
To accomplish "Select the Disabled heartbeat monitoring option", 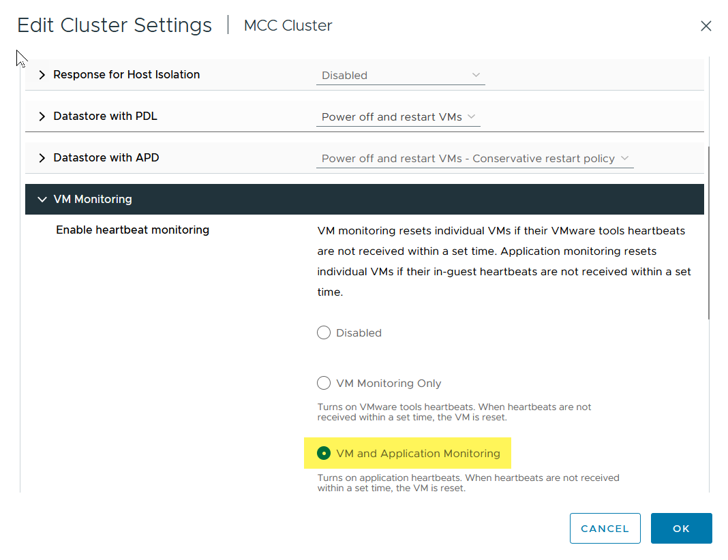I will point(324,333).
